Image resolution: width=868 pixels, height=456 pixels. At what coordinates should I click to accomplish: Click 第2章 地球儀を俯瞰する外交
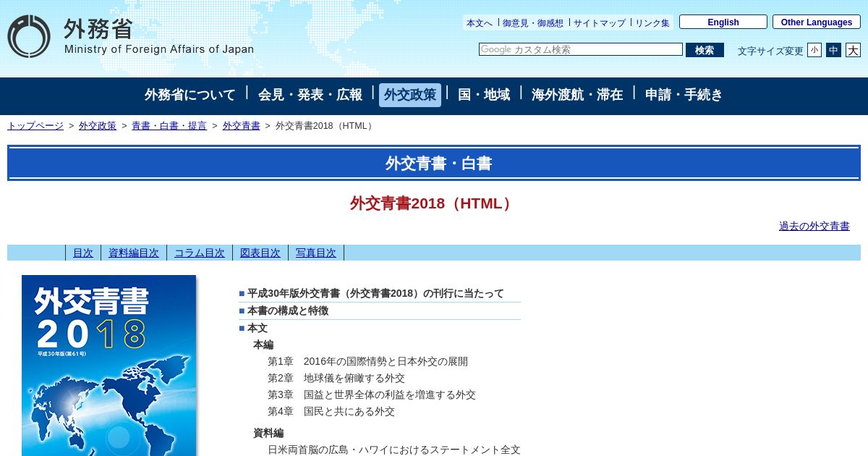pos(336,378)
